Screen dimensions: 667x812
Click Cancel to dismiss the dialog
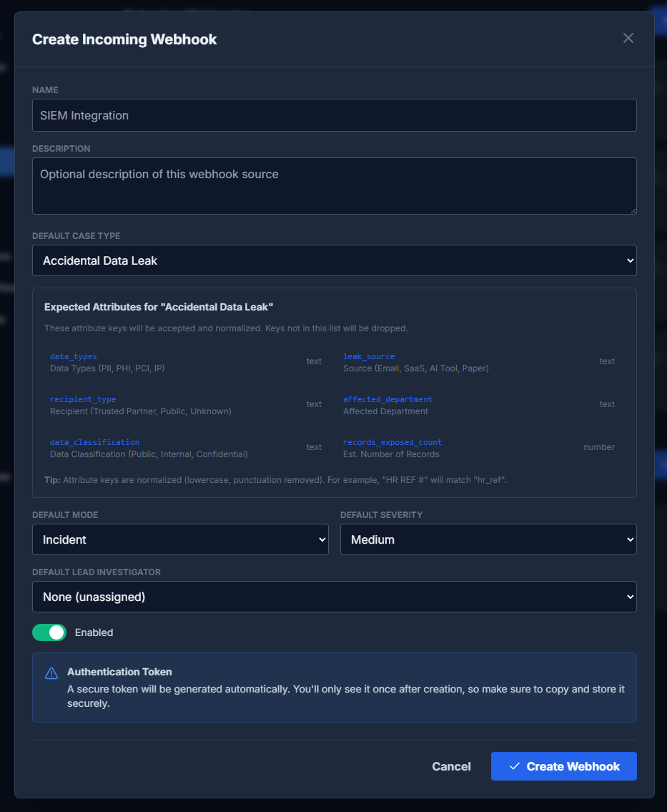451,765
